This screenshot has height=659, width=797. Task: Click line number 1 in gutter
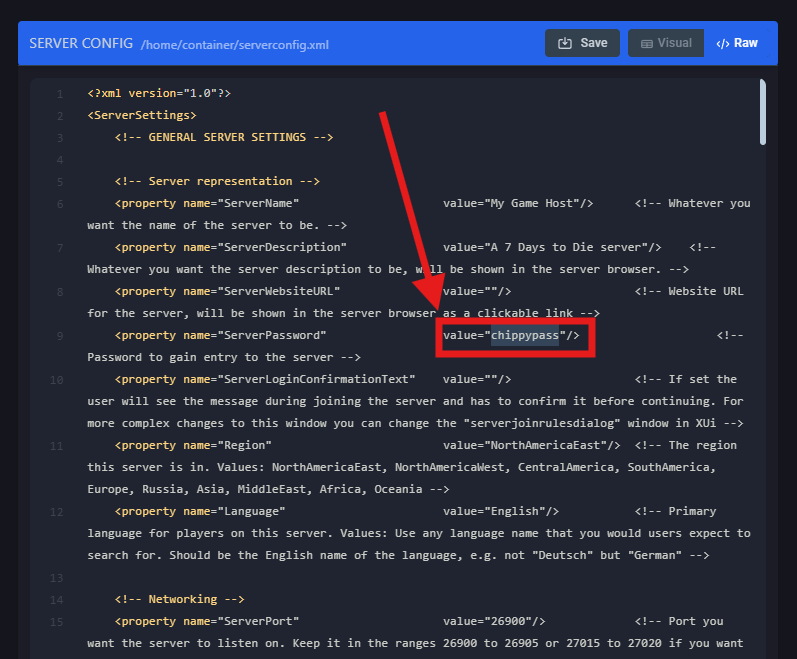60,94
